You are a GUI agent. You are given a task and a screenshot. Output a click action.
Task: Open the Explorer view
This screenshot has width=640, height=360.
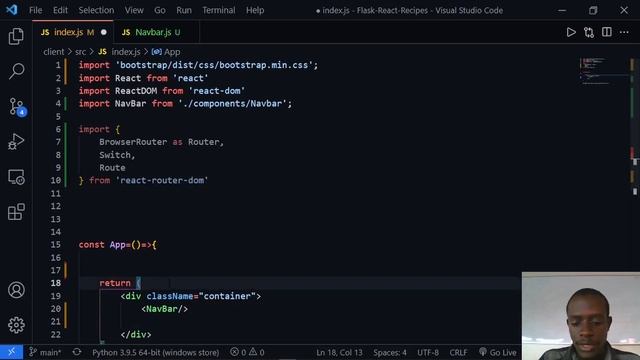click(x=16, y=36)
